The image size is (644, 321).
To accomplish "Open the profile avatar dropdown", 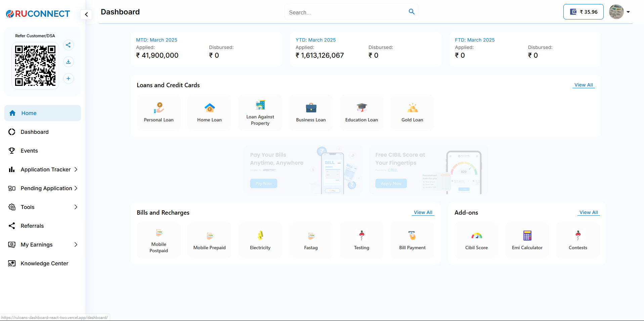I will pos(619,12).
